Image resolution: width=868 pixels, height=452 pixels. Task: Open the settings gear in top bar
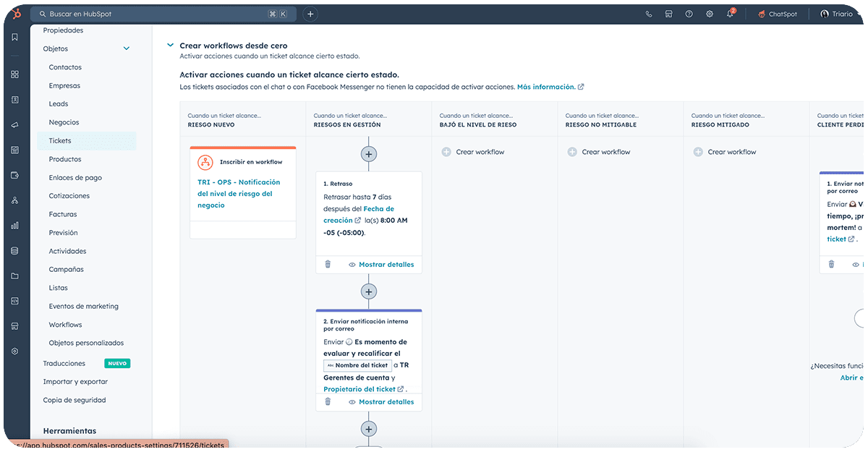pos(710,14)
